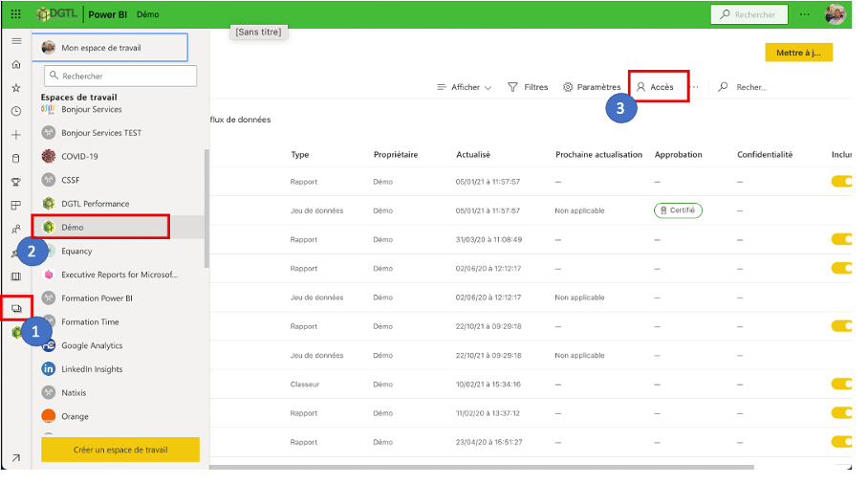The width and height of the screenshot is (868, 484).
Task: Select the Orange workspace
Action: pos(119,416)
